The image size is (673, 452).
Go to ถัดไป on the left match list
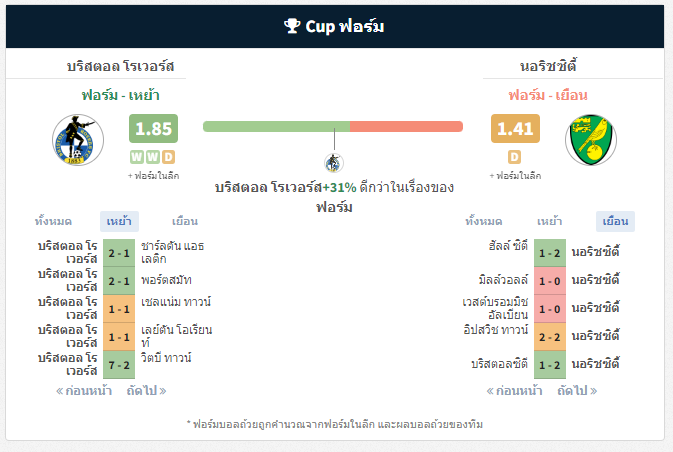point(146,391)
